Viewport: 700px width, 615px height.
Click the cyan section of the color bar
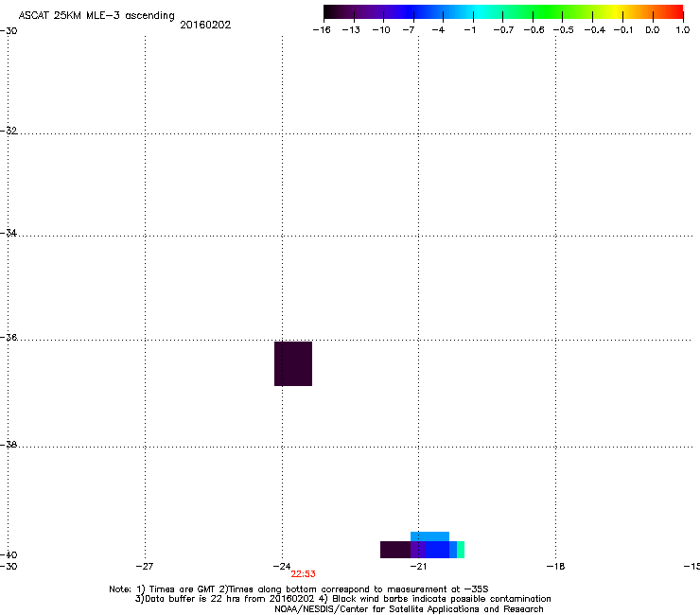(478, 11)
